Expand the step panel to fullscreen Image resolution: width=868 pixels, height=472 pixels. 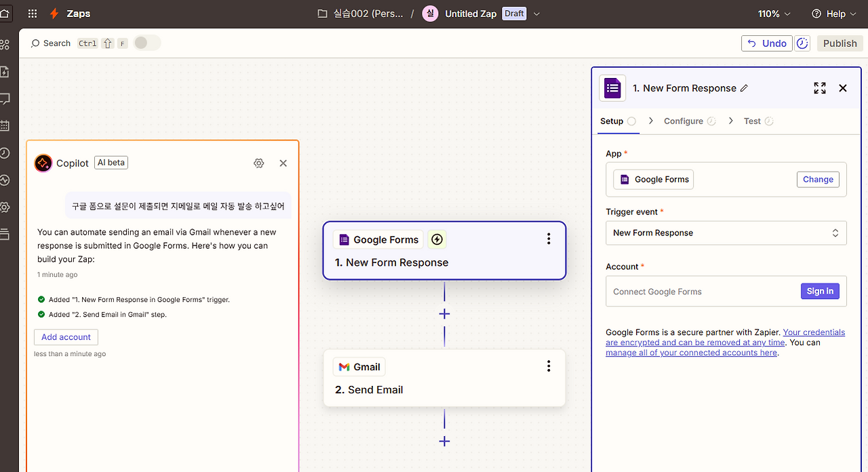tap(820, 88)
